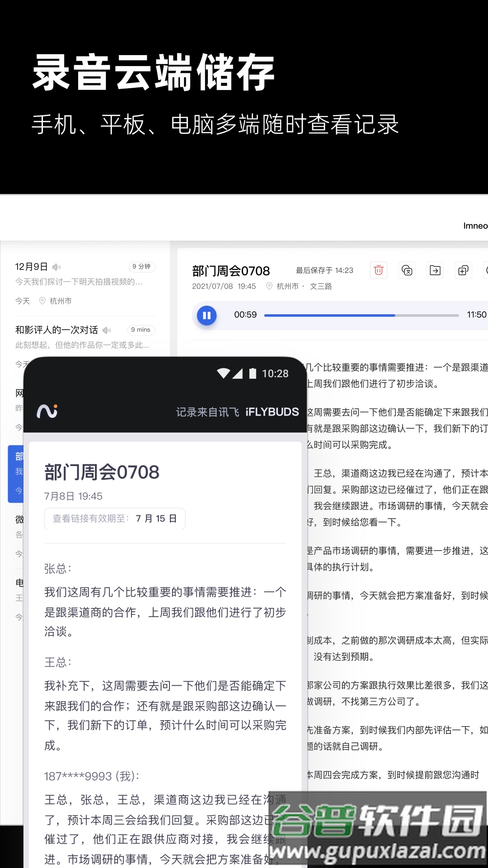Click the export arrow icon in toolbar
Screen dimensions: 488x868
point(435,270)
